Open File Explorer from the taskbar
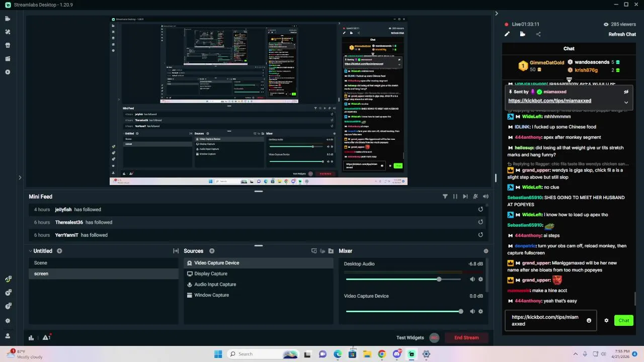 coord(367,354)
